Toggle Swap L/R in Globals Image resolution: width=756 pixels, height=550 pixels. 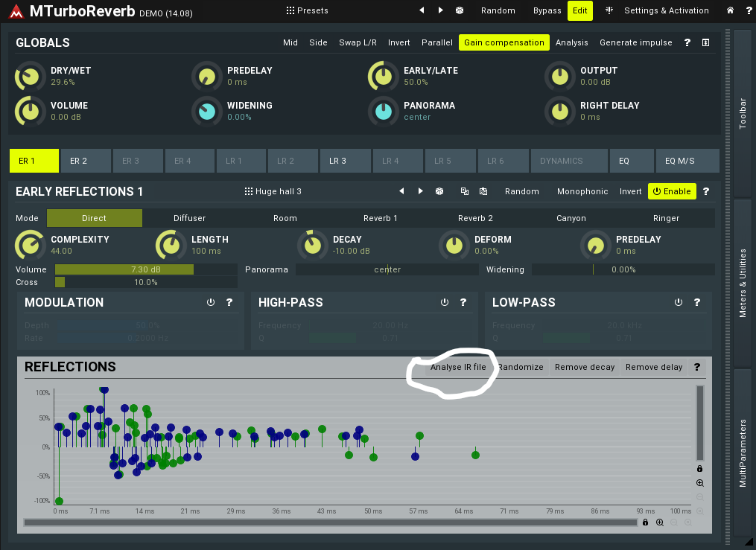tap(358, 42)
